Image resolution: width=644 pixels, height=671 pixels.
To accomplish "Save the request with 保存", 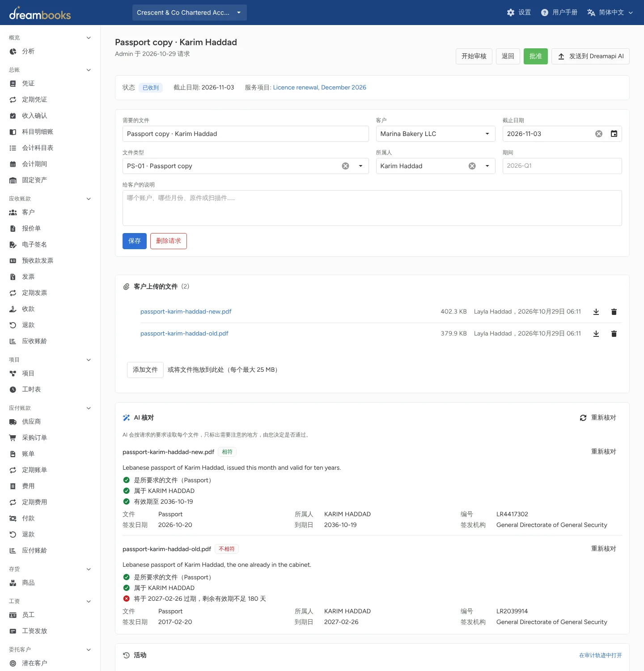I will coord(135,241).
